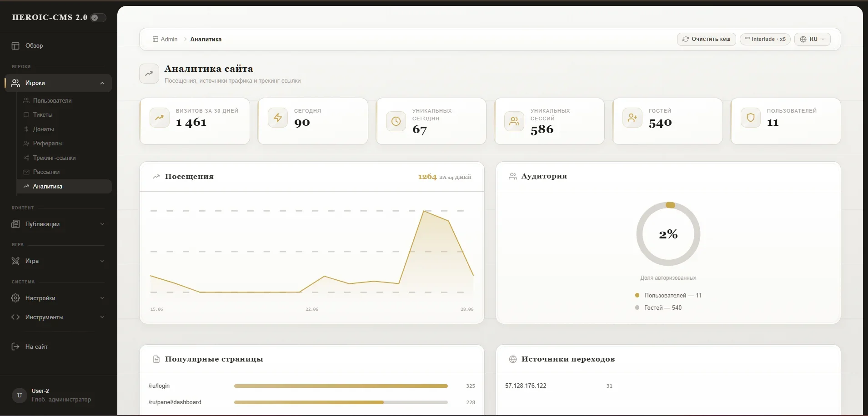The image size is (868, 416).
Task: Click the Тикеты chat bubble icon
Action: click(x=26, y=115)
